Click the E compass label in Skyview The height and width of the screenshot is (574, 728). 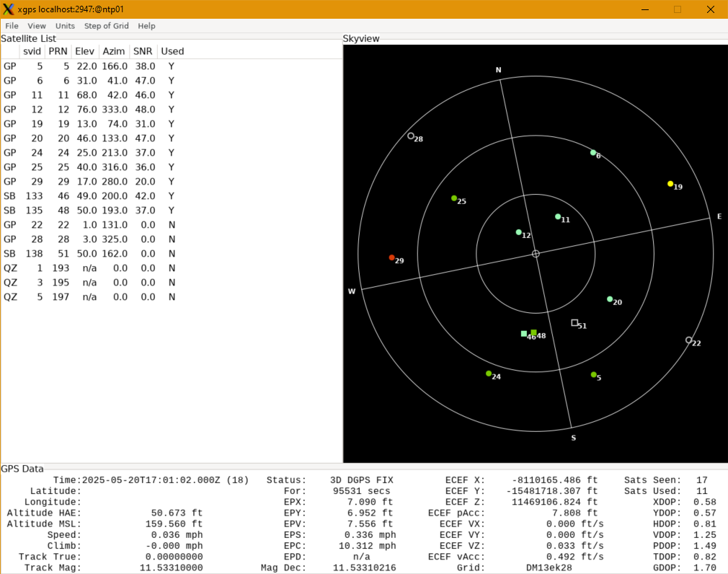click(719, 216)
